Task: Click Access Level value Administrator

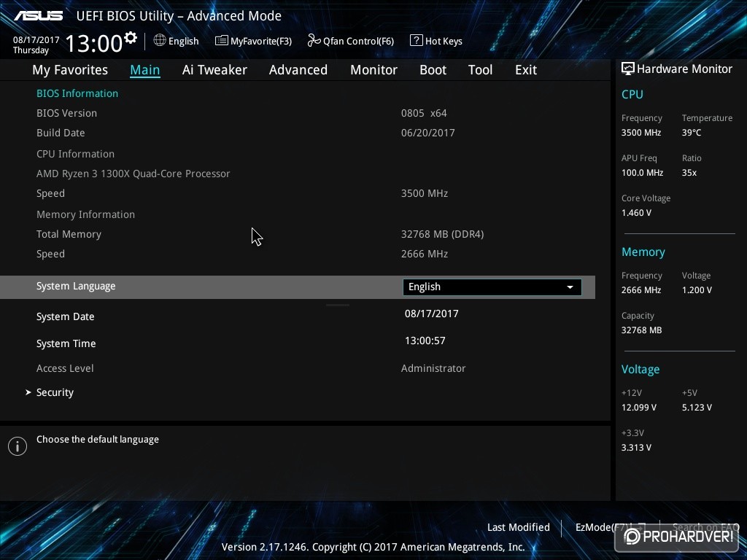Action: (x=433, y=368)
